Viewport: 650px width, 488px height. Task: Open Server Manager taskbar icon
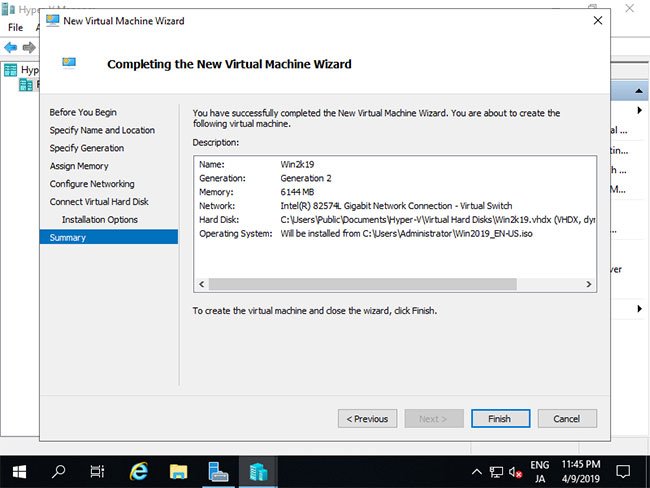218,472
